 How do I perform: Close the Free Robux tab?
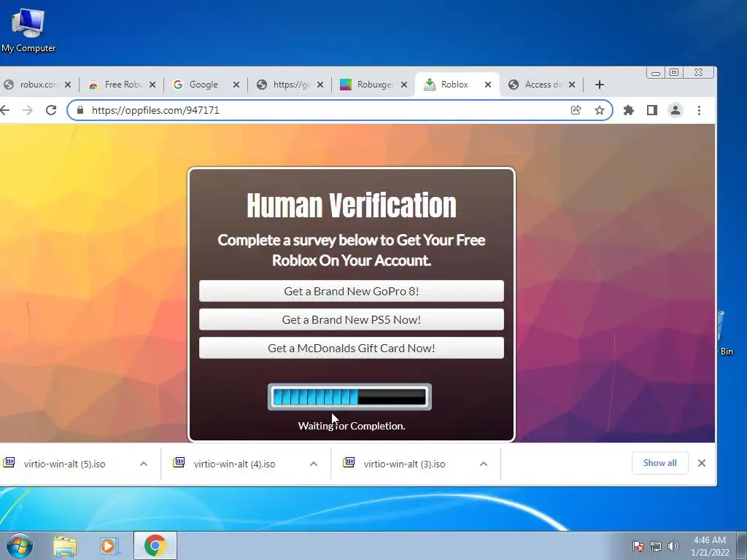[x=152, y=85]
